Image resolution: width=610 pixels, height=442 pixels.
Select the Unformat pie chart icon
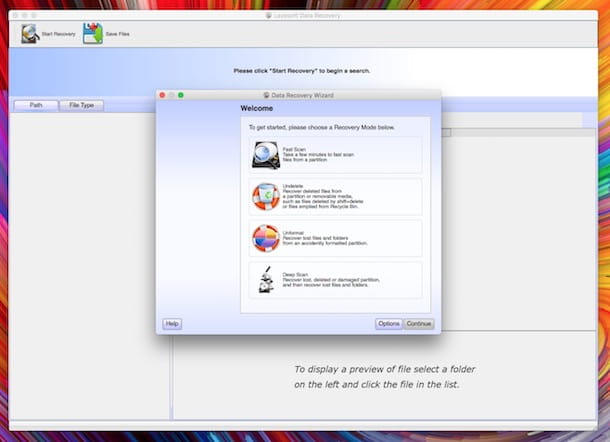coord(266,238)
